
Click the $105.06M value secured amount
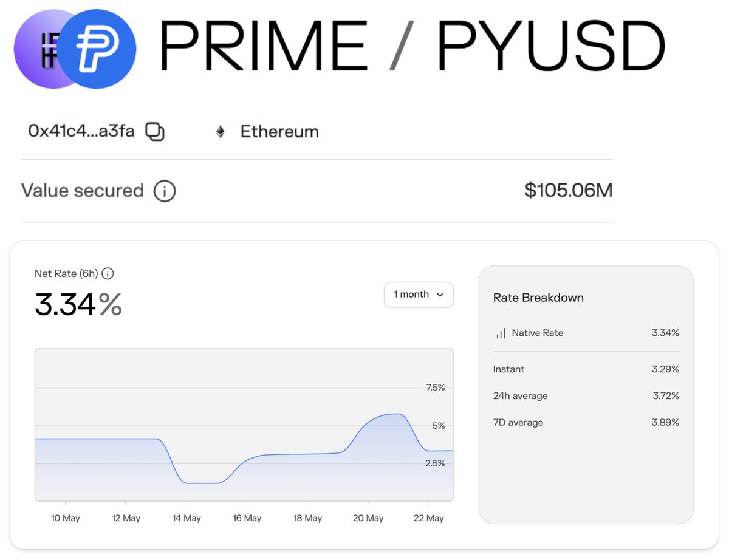(x=569, y=191)
